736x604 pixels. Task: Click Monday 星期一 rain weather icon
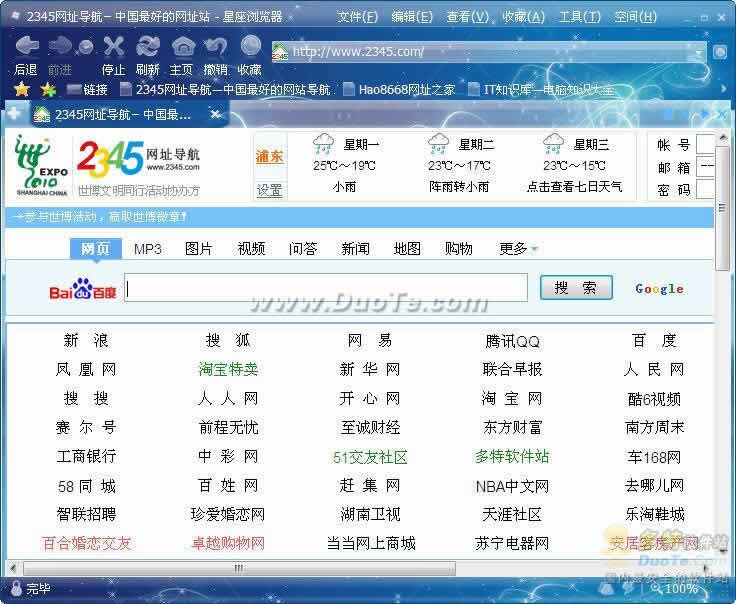[x=323, y=143]
